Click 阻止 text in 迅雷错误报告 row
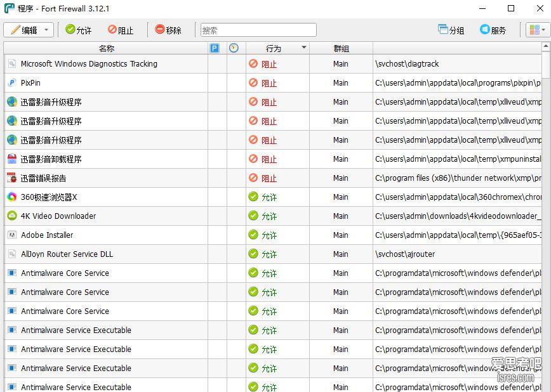The width and height of the screenshot is (551, 392). pyautogui.click(x=269, y=178)
